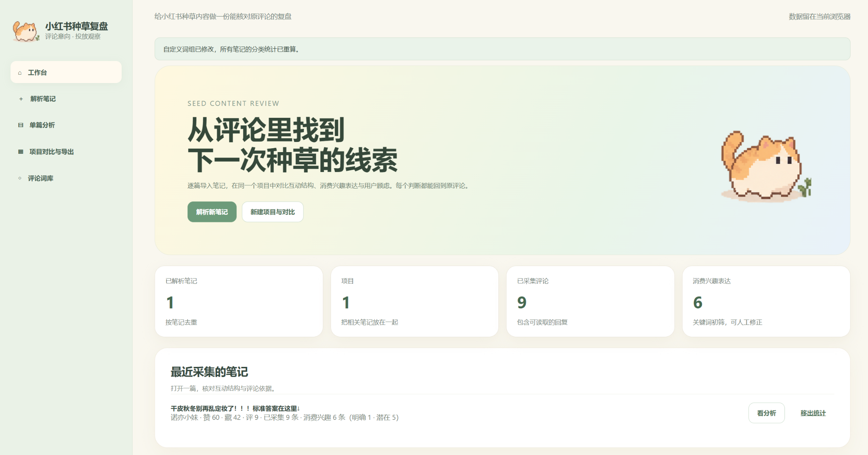This screenshot has height=455, width=868.
Task: Open the 工作台 menu item
Action: [66, 72]
